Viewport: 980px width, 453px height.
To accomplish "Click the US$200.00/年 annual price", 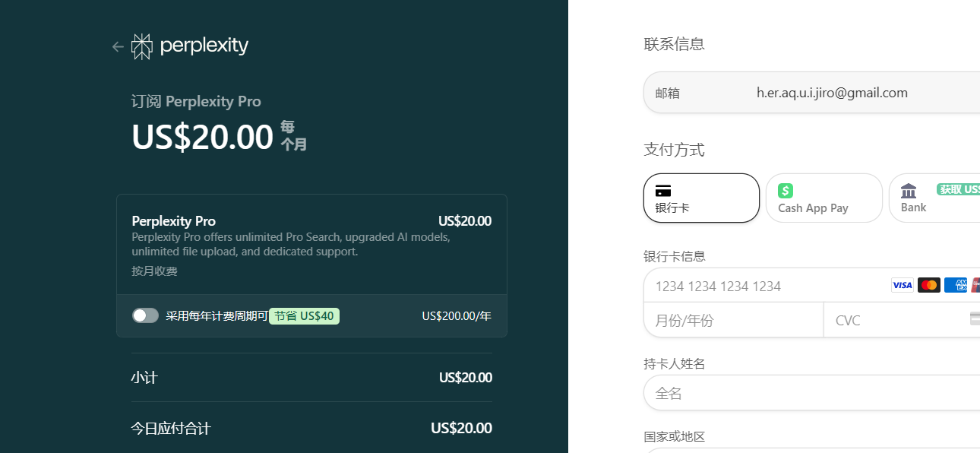I will point(457,316).
